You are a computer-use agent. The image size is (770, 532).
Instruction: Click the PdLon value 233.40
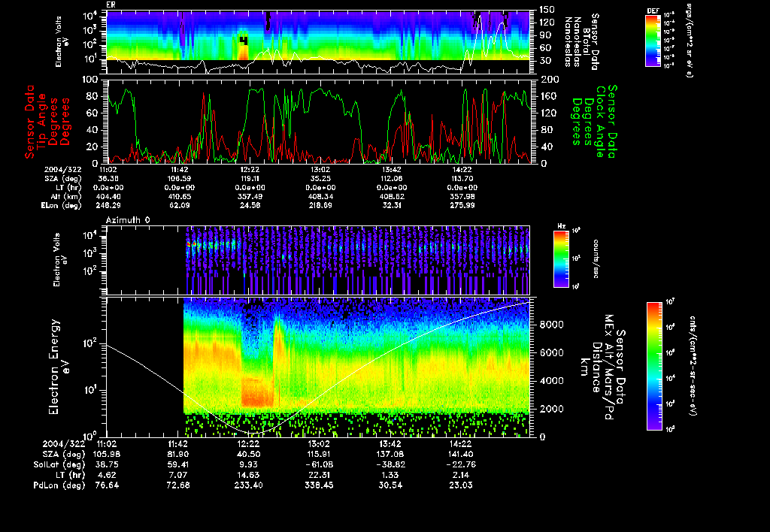(x=248, y=485)
